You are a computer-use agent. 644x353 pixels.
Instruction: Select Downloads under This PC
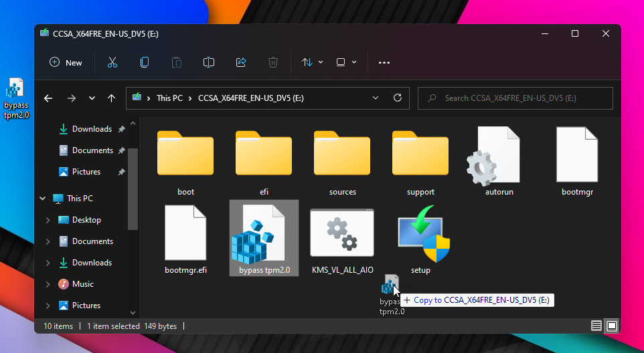[x=86, y=262]
